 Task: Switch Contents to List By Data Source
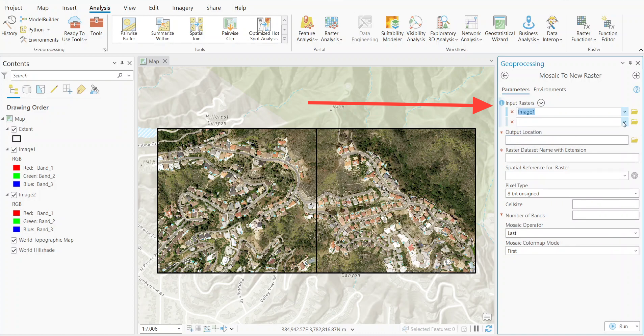pyautogui.click(x=27, y=90)
